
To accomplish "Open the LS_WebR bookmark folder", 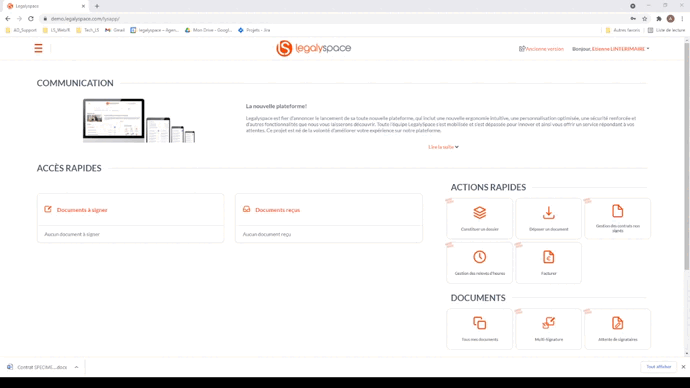I will [x=56, y=30].
